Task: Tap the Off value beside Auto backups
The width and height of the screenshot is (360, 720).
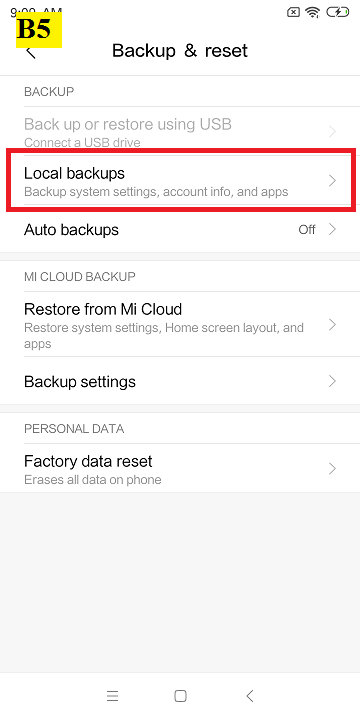Action: [307, 230]
